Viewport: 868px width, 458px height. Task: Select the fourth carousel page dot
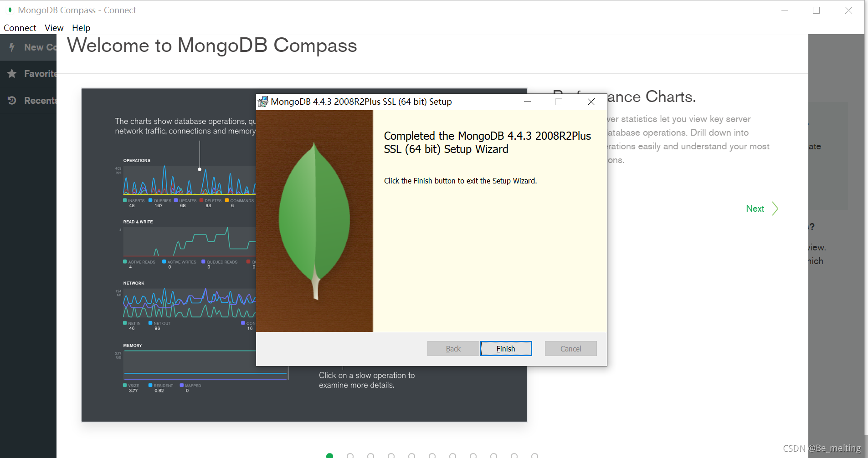[x=391, y=456]
